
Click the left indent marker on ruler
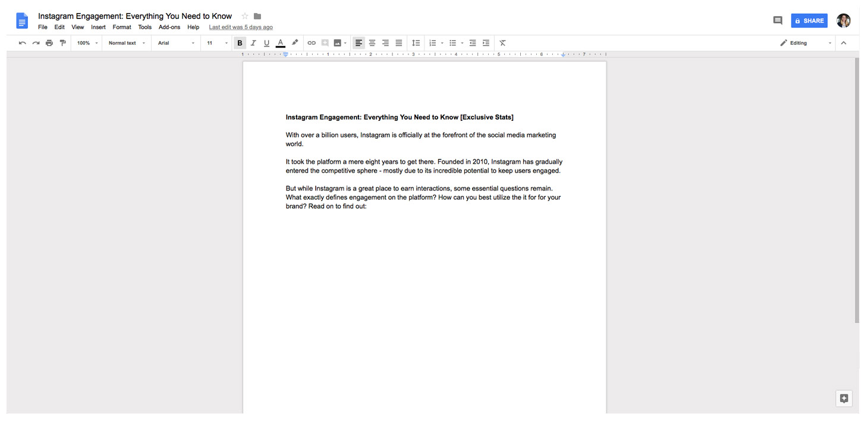(285, 54)
